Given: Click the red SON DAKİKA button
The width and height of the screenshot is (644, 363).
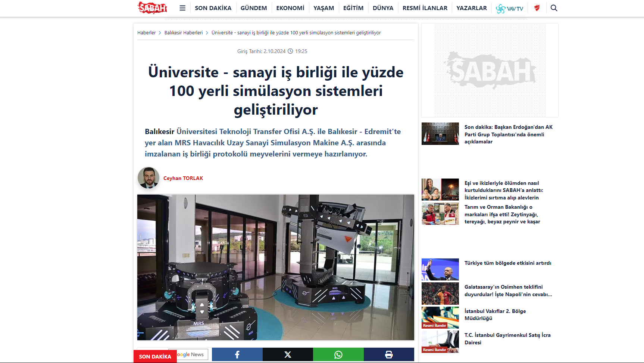Looking at the screenshot, I should [155, 356].
